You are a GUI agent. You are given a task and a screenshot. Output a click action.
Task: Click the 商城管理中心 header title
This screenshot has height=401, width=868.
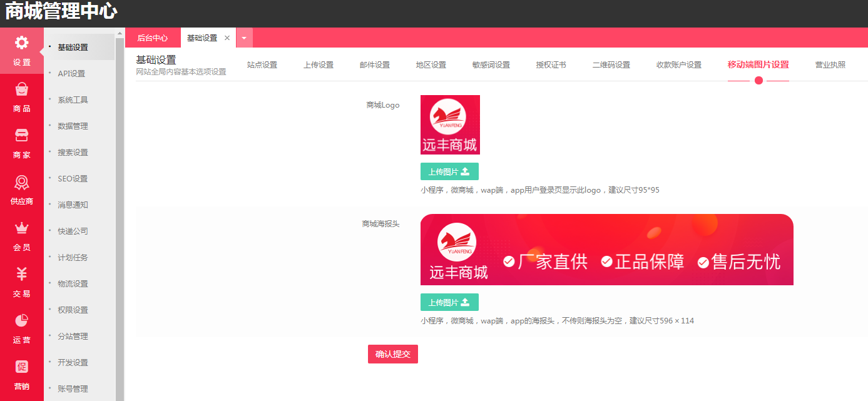coord(61,11)
